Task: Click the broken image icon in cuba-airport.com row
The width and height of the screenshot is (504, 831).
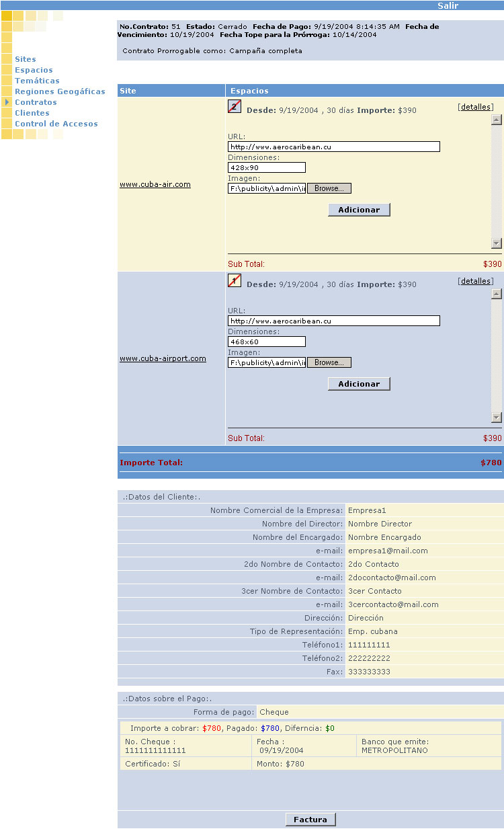Action: click(235, 280)
